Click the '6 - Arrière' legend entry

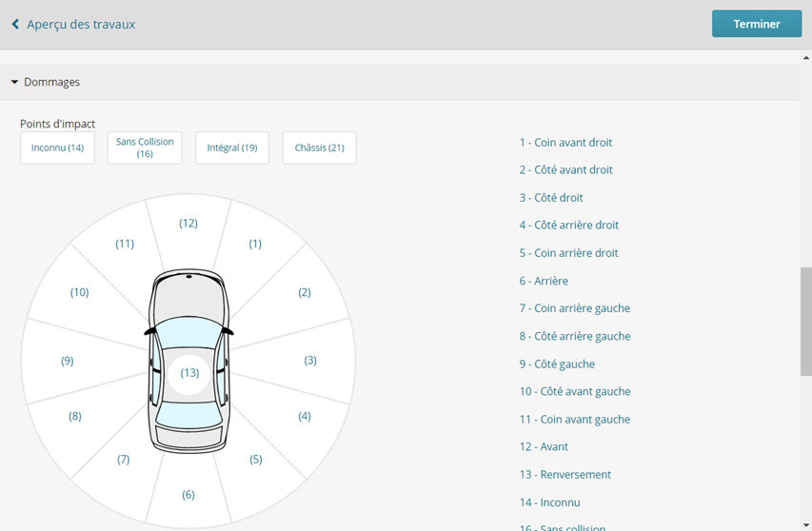point(544,281)
